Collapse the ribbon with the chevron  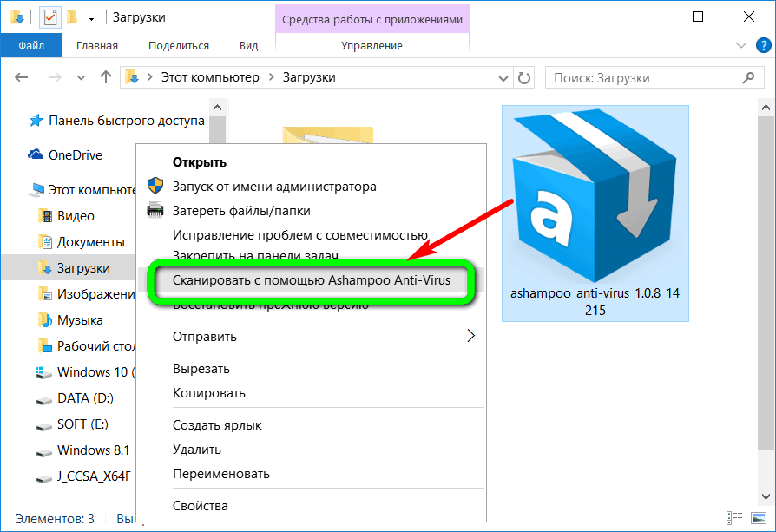741,45
